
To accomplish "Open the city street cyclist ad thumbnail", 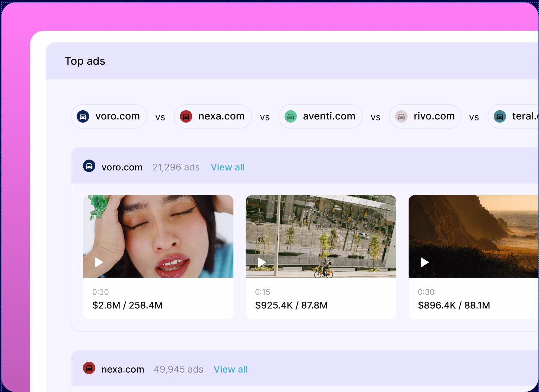I will coord(321,236).
